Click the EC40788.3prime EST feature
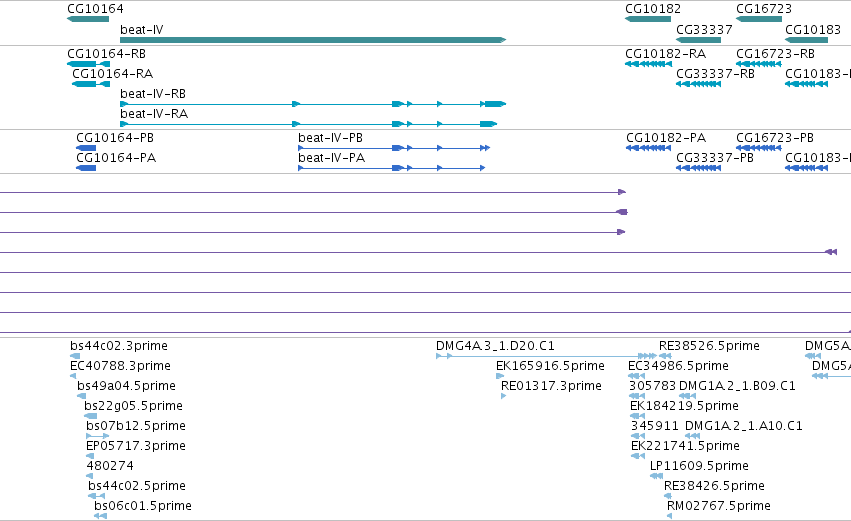The width and height of the screenshot is (851, 521). pyautogui.click(x=73, y=376)
